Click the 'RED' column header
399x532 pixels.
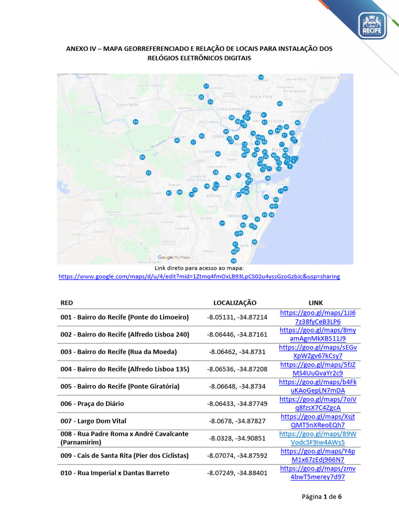(66, 303)
